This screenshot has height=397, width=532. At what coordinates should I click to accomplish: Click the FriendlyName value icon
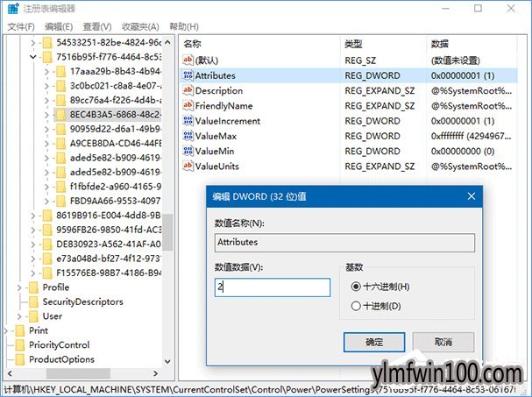coord(188,105)
